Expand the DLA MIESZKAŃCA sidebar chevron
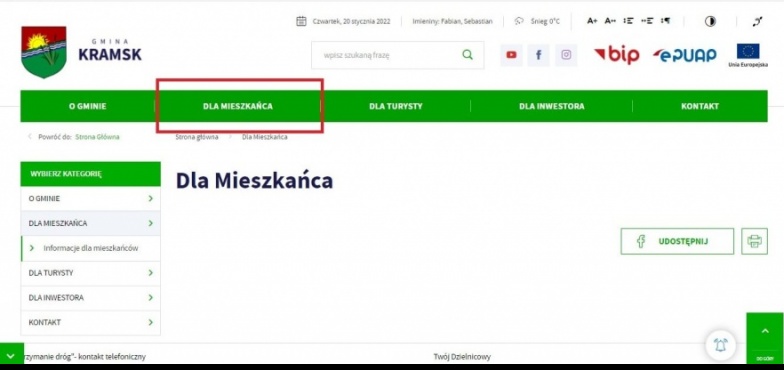 150,223
